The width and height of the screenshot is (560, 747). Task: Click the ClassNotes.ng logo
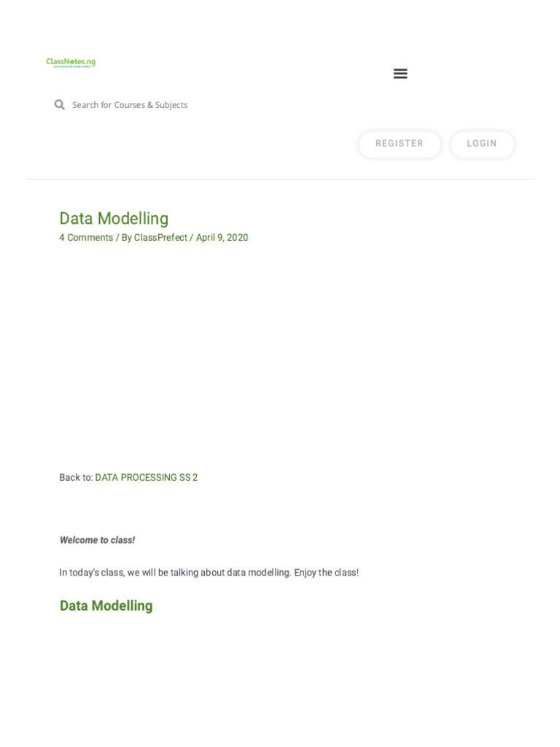[71, 63]
